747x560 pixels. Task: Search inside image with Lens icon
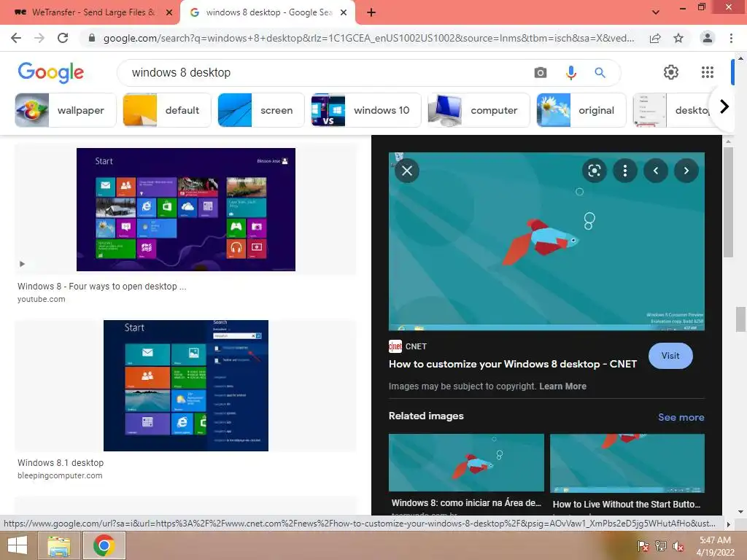click(x=594, y=171)
